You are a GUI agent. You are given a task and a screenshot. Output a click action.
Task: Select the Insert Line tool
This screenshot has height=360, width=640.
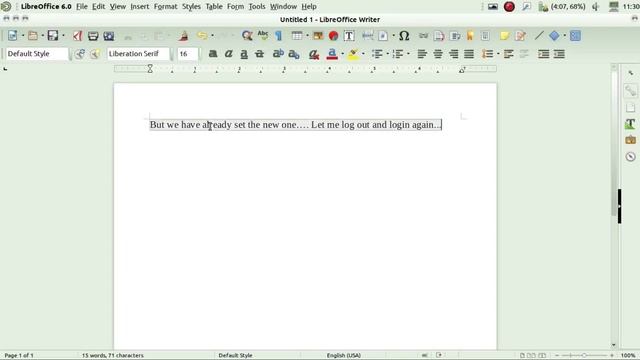[539, 36]
